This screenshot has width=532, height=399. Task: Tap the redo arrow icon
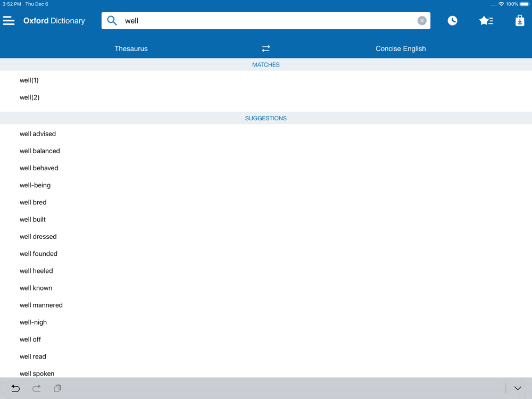click(x=36, y=388)
